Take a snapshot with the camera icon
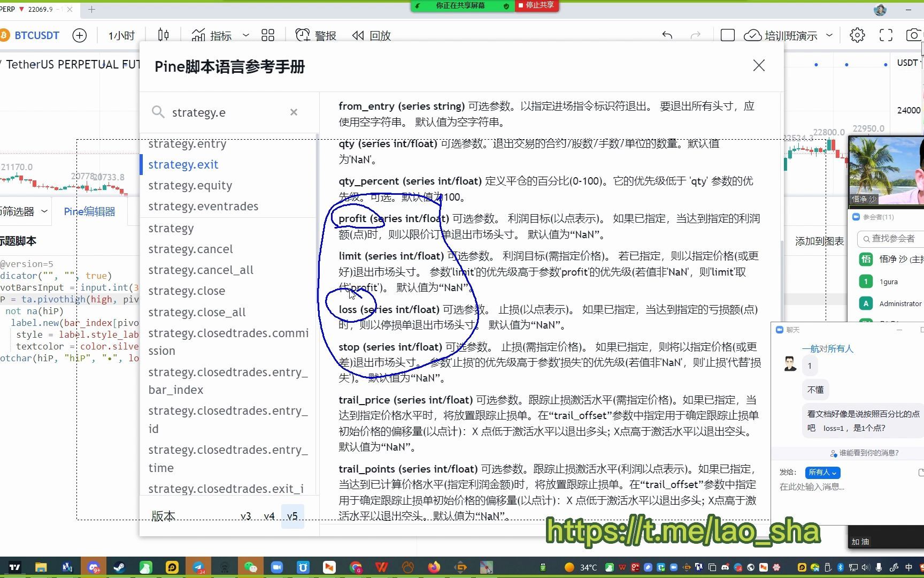 [x=914, y=35]
